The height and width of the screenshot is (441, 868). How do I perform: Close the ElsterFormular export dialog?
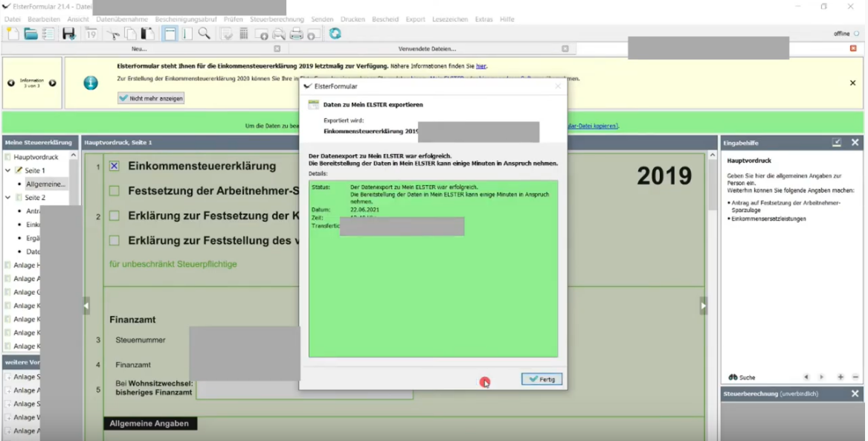coord(558,86)
